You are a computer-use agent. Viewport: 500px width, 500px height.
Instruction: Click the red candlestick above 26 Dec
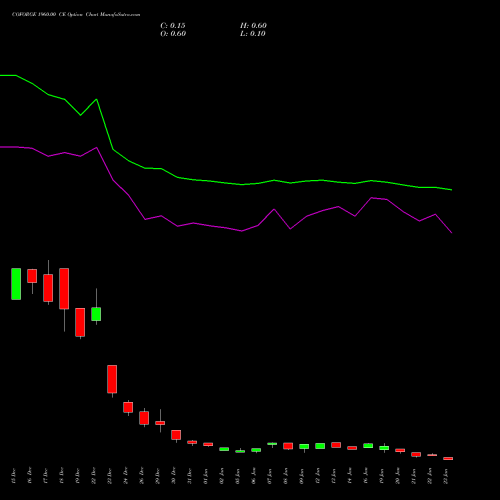(x=144, y=418)
